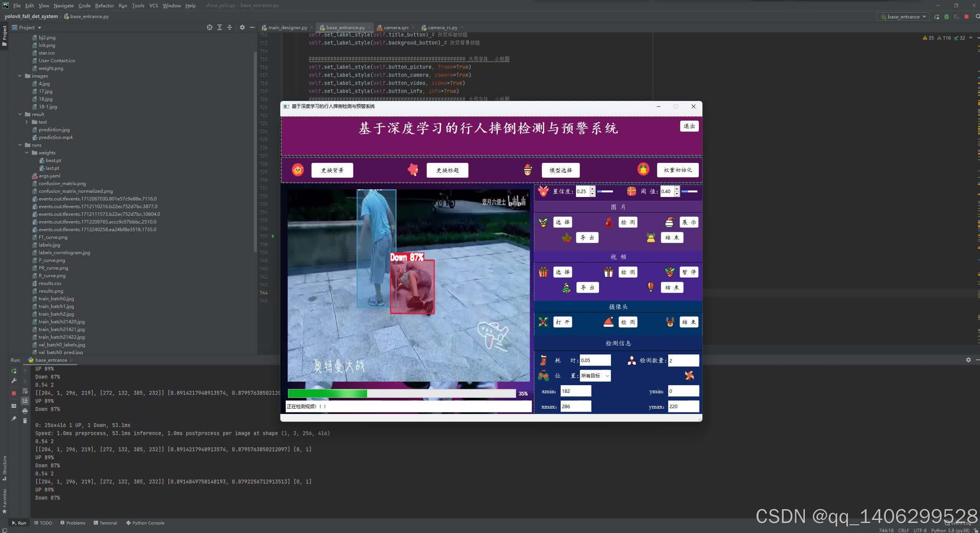
Task: Print the console output
Action: point(25,411)
